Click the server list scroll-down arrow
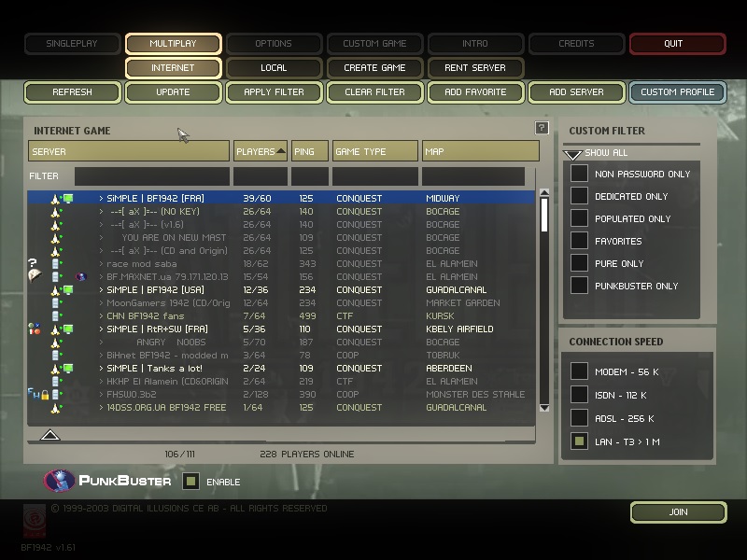 [544, 408]
